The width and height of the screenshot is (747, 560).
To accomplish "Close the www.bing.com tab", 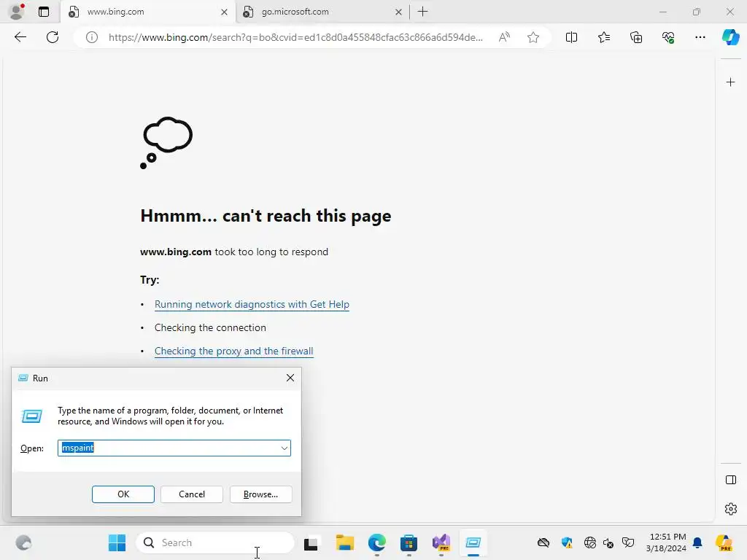I will [x=224, y=12].
